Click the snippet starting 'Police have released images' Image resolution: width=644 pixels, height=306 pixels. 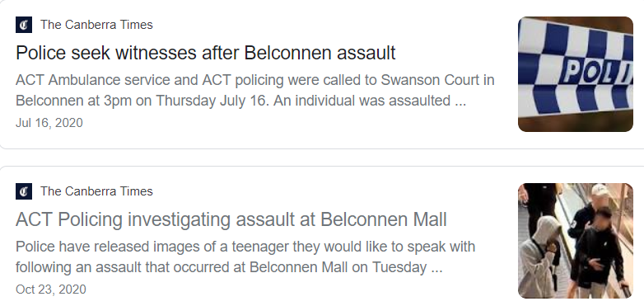pos(245,257)
